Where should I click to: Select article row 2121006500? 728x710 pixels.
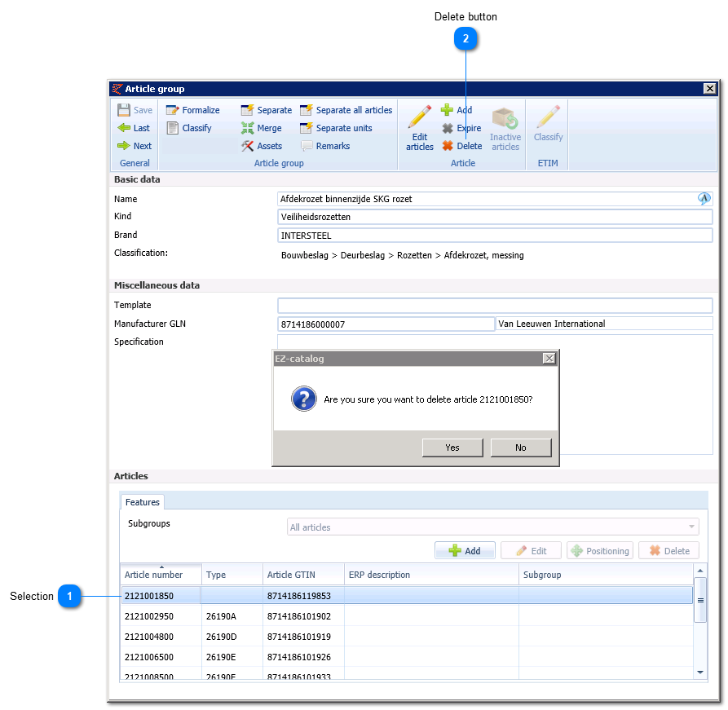pyautogui.click(x=407, y=657)
